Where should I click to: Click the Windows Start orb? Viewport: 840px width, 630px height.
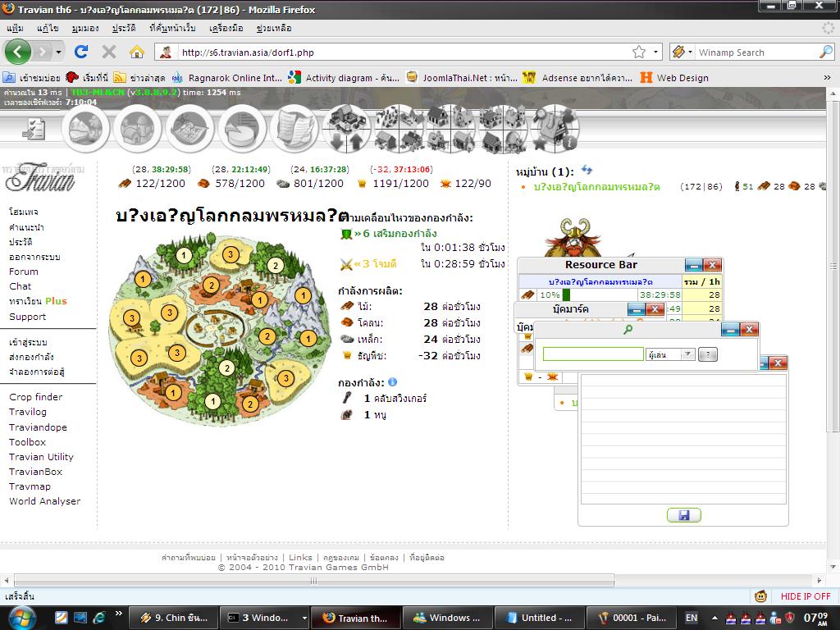click(22, 618)
